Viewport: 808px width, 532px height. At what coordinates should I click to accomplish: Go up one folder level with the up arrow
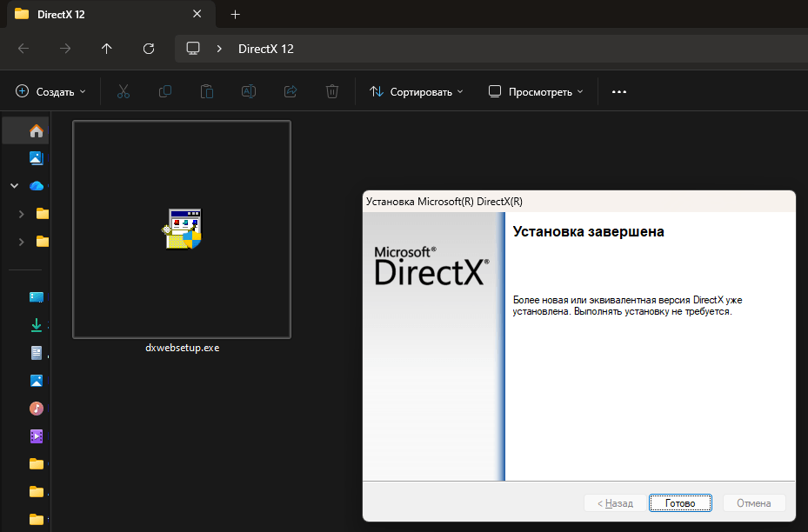[107, 49]
